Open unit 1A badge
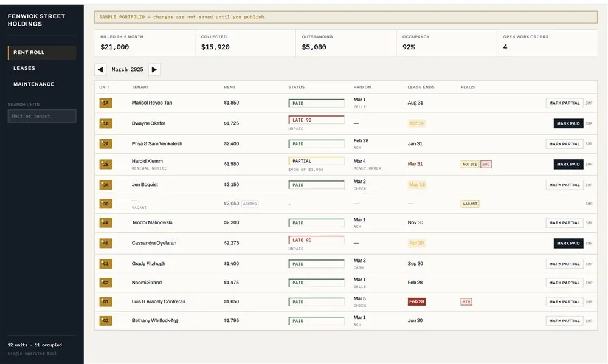 click(105, 103)
